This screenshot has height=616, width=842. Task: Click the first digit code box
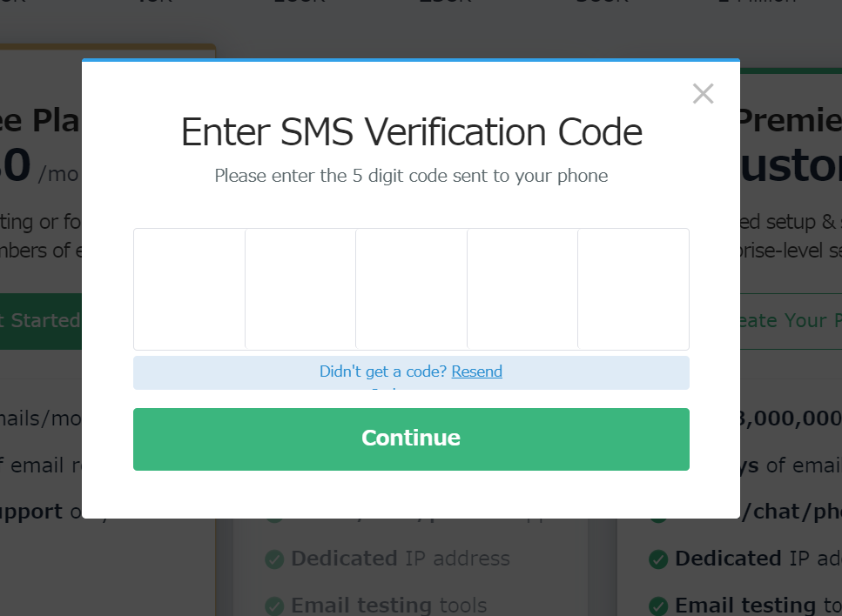coord(190,289)
